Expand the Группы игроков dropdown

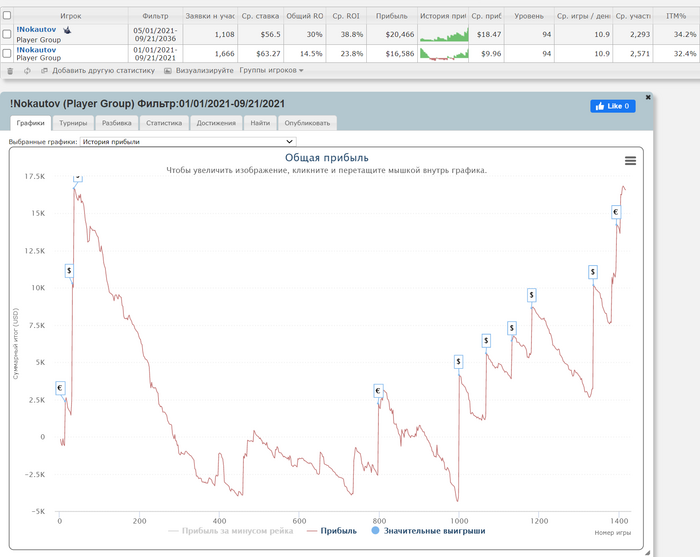pos(271,71)
